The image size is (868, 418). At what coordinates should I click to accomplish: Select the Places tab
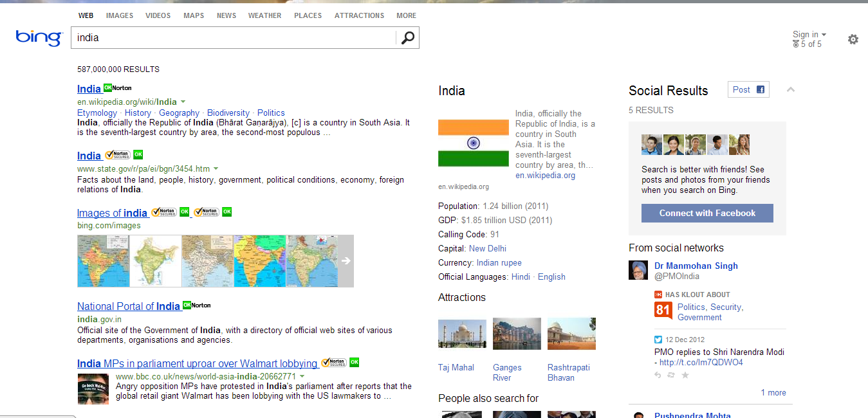[308, 15]
